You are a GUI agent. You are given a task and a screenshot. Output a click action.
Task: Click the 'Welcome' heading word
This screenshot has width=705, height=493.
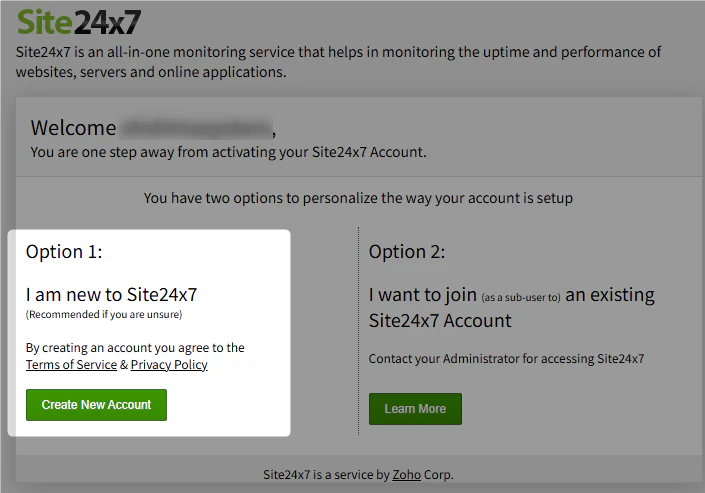[x=73, y=128]
